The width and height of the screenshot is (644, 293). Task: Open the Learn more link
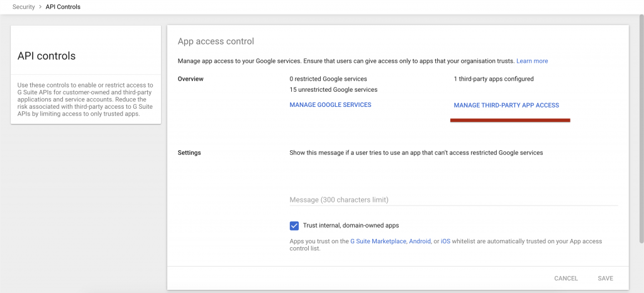531,61
